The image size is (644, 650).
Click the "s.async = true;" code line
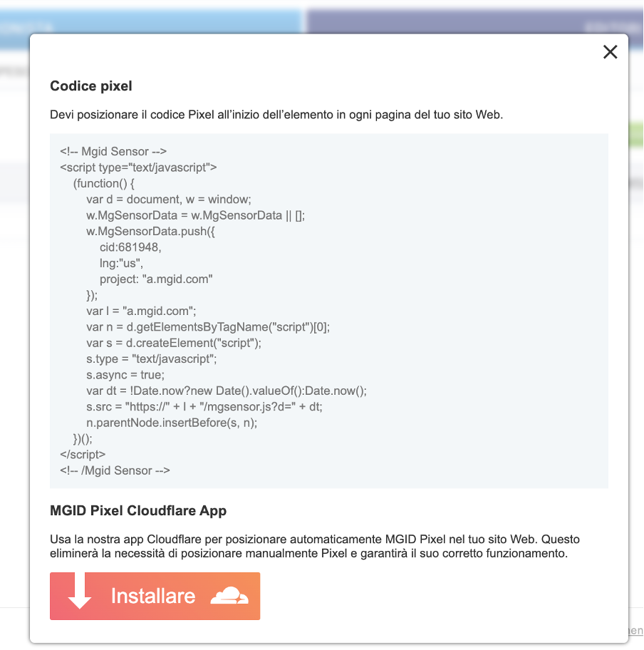pyautogui.click(x=125, y=375)
